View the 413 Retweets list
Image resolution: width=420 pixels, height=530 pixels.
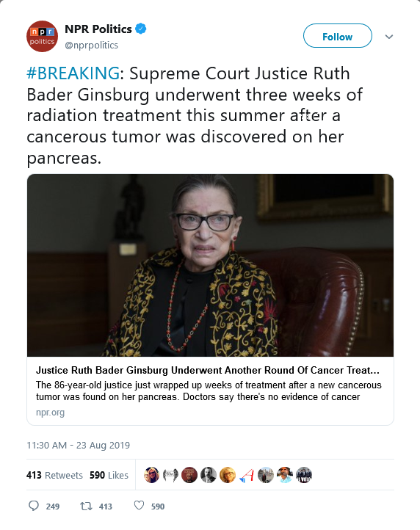(x=54, y=475)
